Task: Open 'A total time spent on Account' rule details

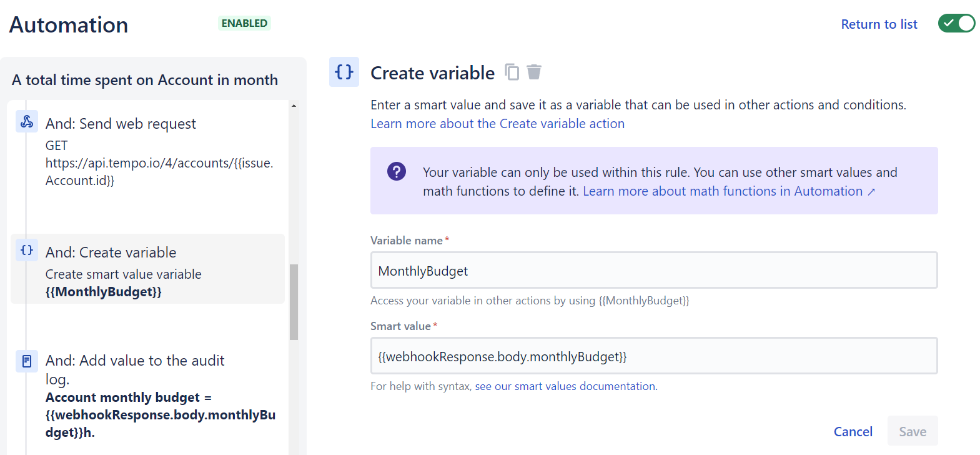Action: coord(145,80)
